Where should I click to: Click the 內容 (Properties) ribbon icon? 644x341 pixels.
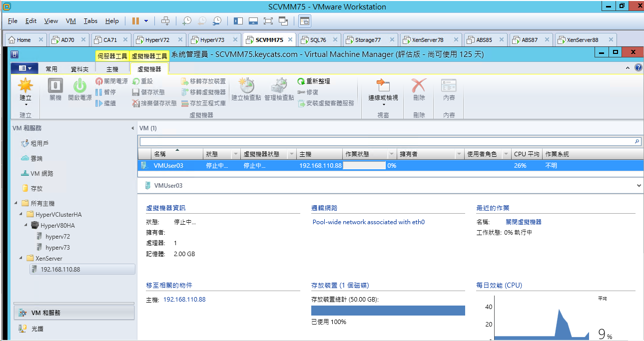pos(449,90)
